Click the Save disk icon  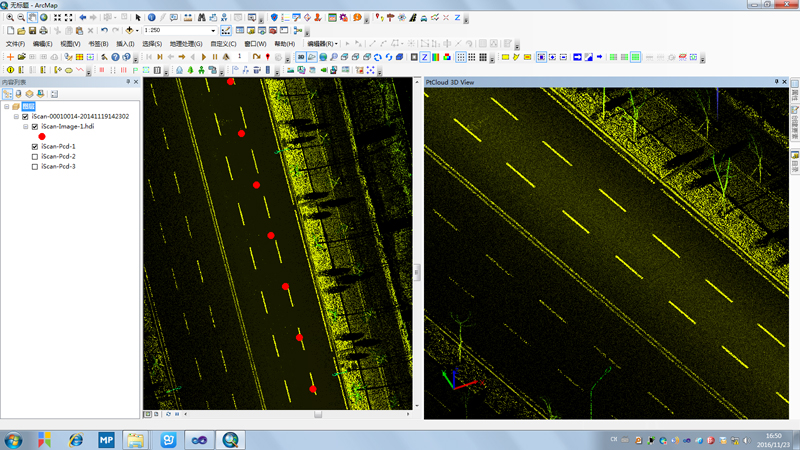tap(33, 31)
